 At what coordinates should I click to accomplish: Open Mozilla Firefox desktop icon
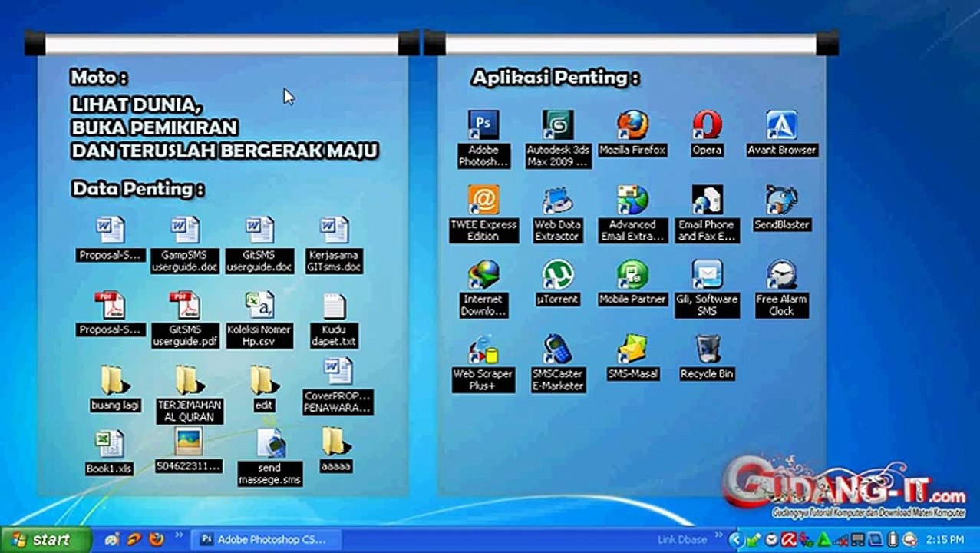pyautogui.click(x=632, y=134)
